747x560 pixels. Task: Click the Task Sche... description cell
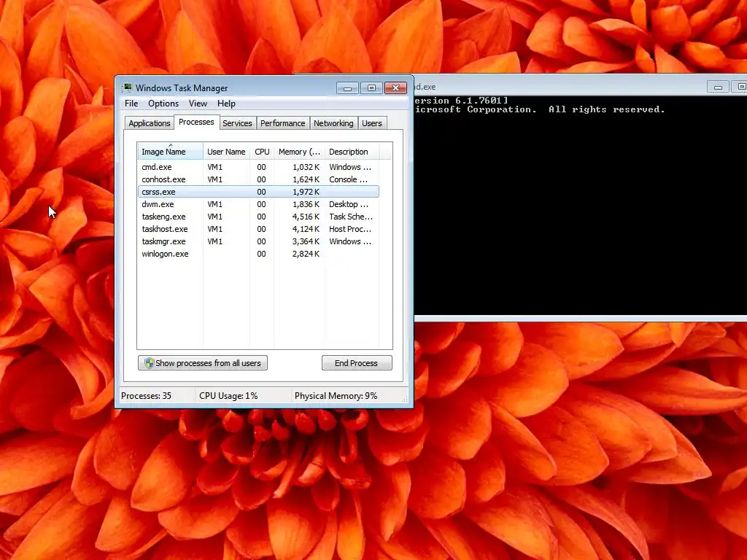[351, 217]
